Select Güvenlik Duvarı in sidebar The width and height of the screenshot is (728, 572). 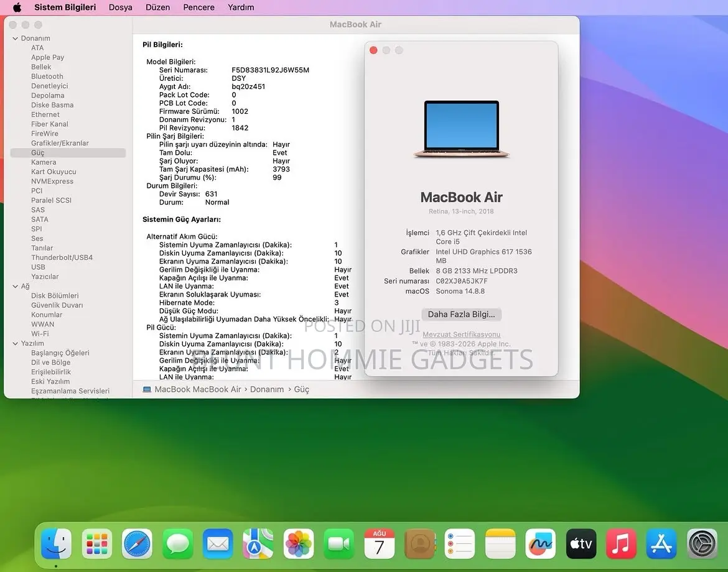coord(57,305)
